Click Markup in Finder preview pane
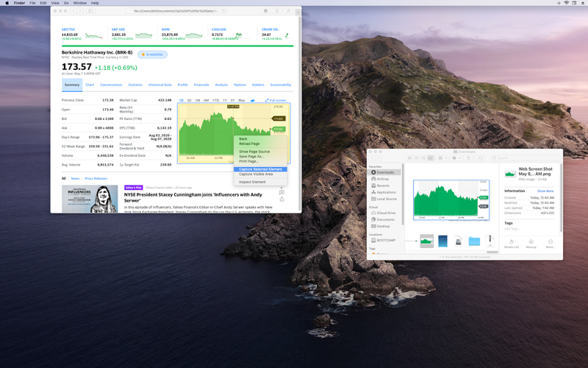The image size is (588, 368). [x=531, y=244]
